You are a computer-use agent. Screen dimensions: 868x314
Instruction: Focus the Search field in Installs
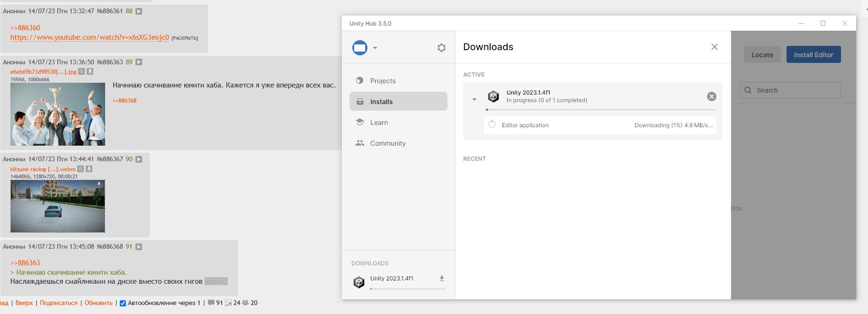[790, 90]
